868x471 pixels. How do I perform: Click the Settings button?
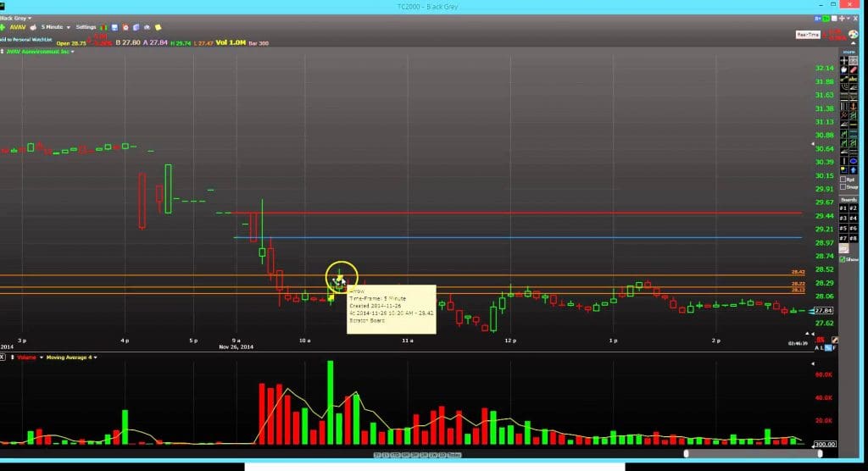86,27
